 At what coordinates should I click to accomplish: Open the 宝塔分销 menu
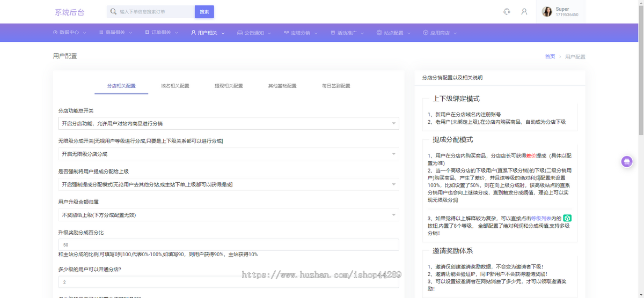[x=301, y=33]
